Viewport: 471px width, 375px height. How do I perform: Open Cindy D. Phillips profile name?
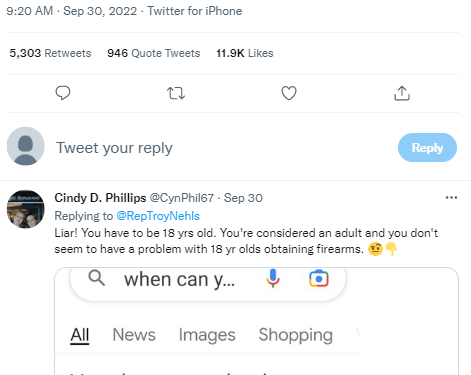pyautogui.click(x=100, y=198)
